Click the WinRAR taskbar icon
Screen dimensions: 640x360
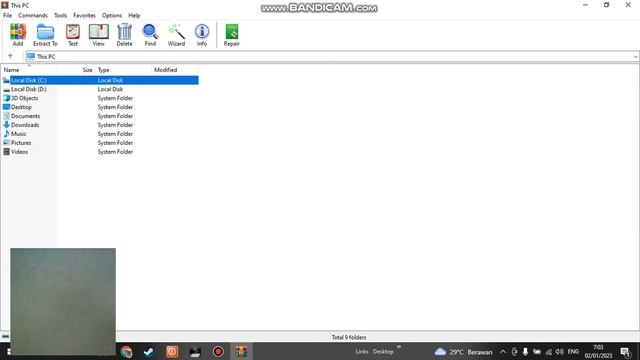[241, 351]
